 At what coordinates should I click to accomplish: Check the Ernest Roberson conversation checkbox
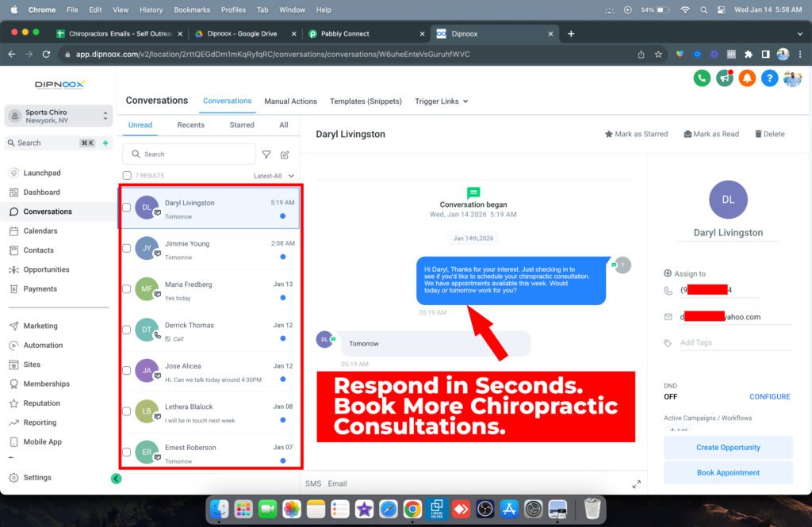tap(126, 452)
